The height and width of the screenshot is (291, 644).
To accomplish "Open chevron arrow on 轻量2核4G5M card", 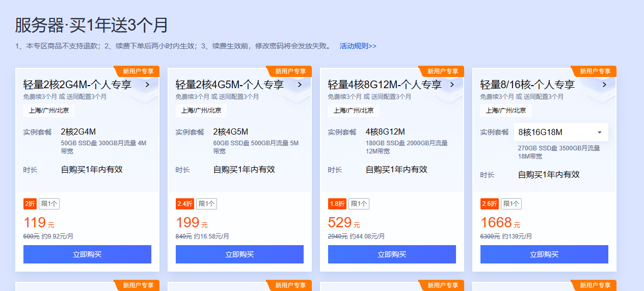I will coord(300,85).
